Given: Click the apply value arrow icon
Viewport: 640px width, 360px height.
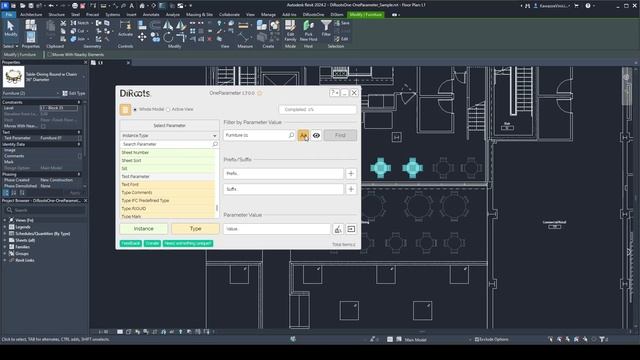Looking at the screenshot, I should coord(351,229).
